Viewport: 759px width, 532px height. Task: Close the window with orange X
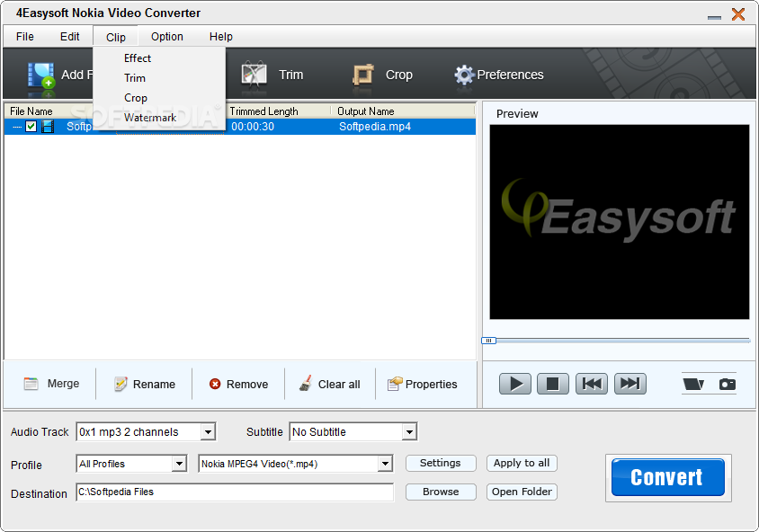(738, 14)
